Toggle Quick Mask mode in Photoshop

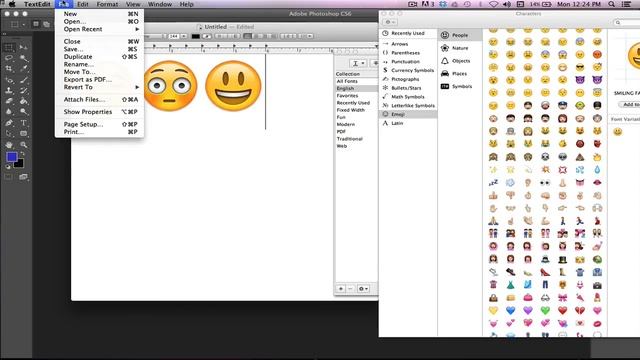[8, 177]
